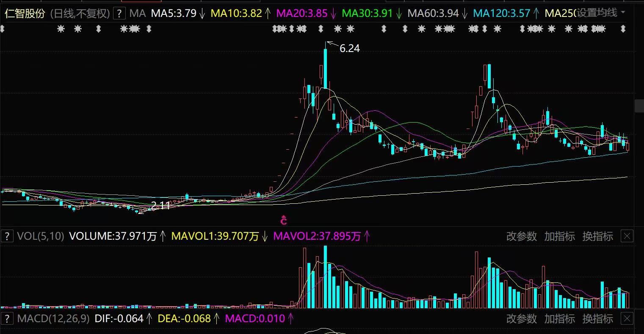Click 换指标 in the VOL panel
Image resolution: width=644 pixels, height=334 pixels.
[597, 236]
